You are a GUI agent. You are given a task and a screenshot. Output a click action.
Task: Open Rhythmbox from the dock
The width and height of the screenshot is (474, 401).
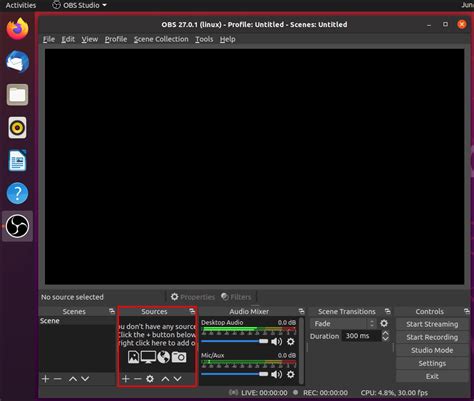point(17,127)
